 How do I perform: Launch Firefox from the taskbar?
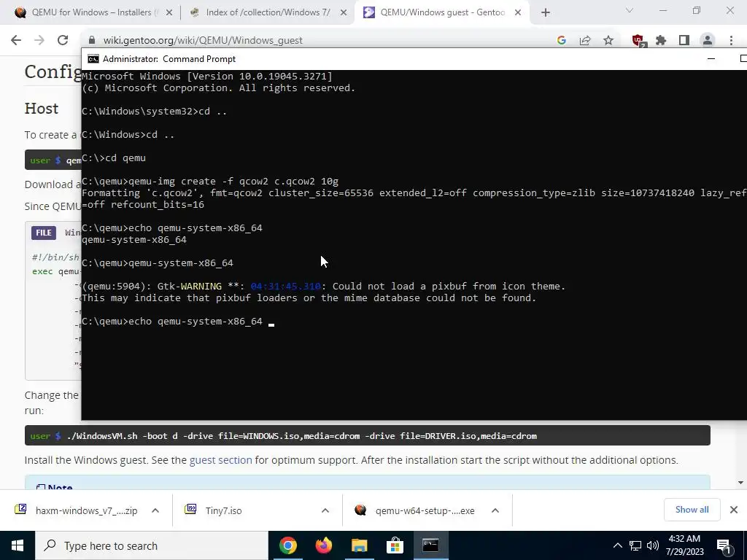(323, 545)
